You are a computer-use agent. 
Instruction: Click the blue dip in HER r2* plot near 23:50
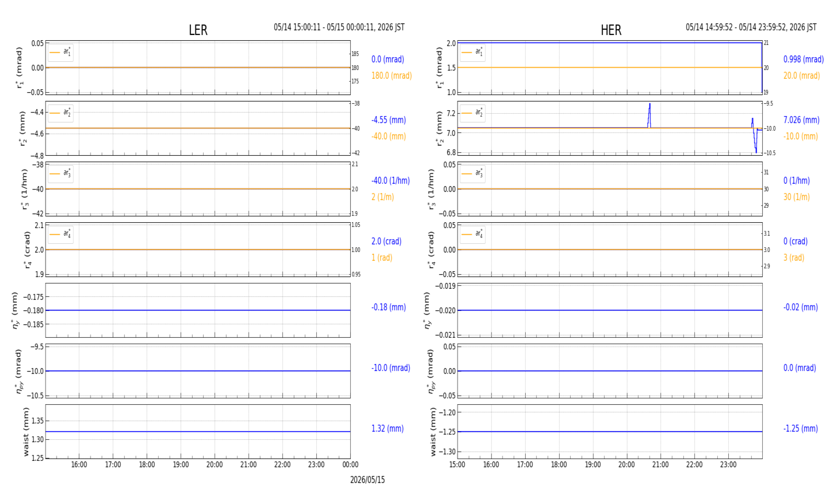(755, 142)
